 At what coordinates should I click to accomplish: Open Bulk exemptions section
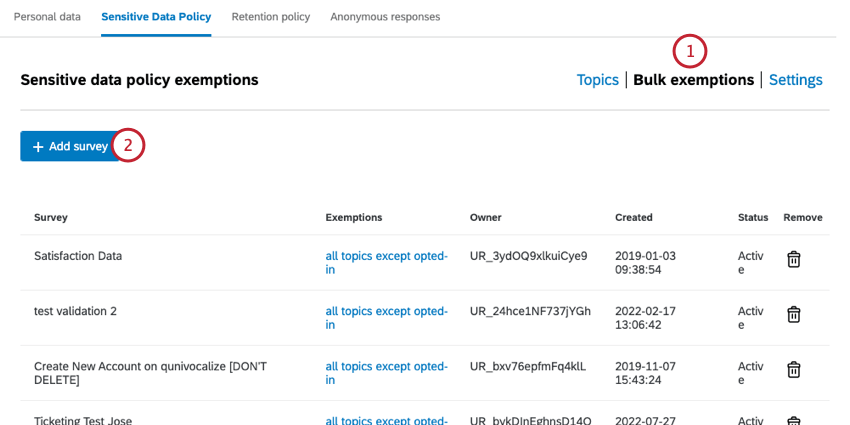coord(693,80)
